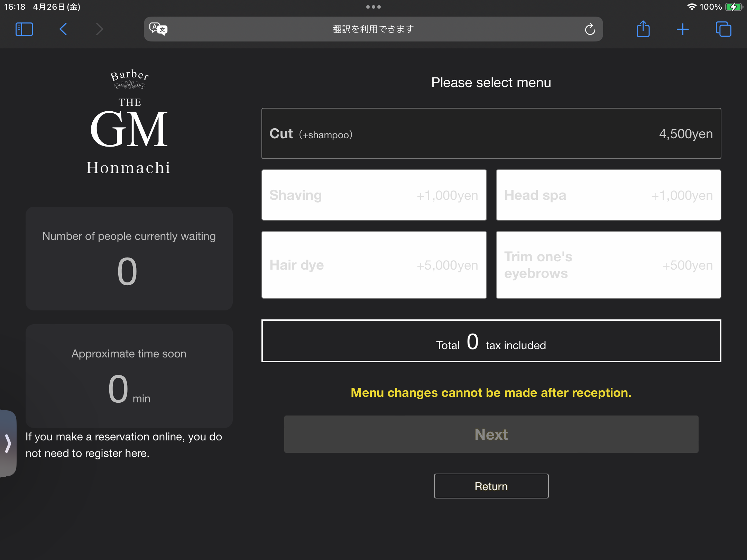Screen dimensions: 747x560
Task: Select Trim one's eyebrows option
Action: 608,265
